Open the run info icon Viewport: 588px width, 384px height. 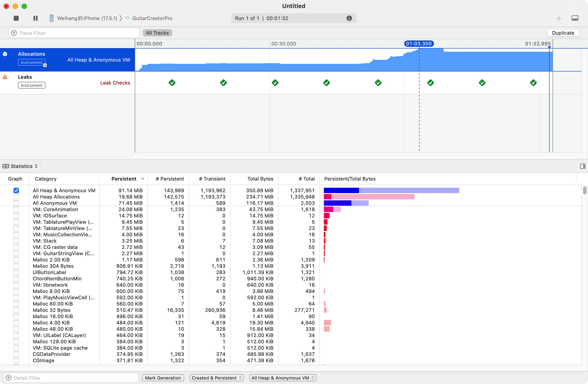click(x=349, y=18)
